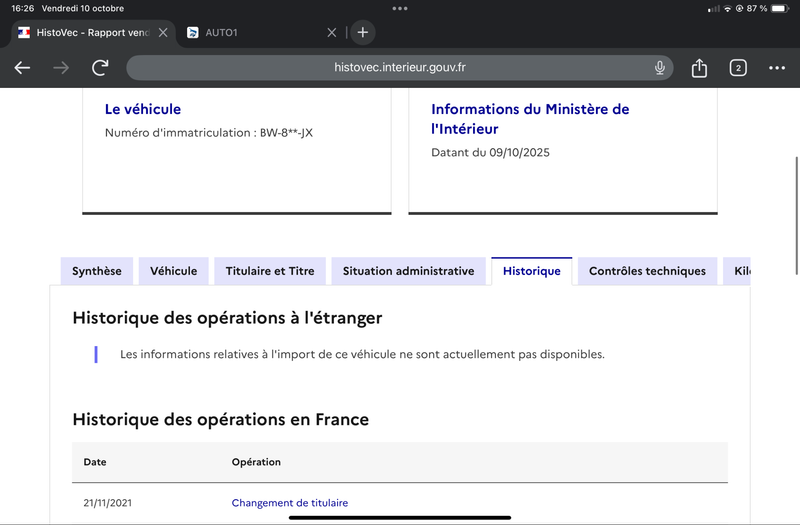Go to Contrôles techniques tab
Image resolution: width=800 pixels, height=525 pixels.
click(647, 271)
